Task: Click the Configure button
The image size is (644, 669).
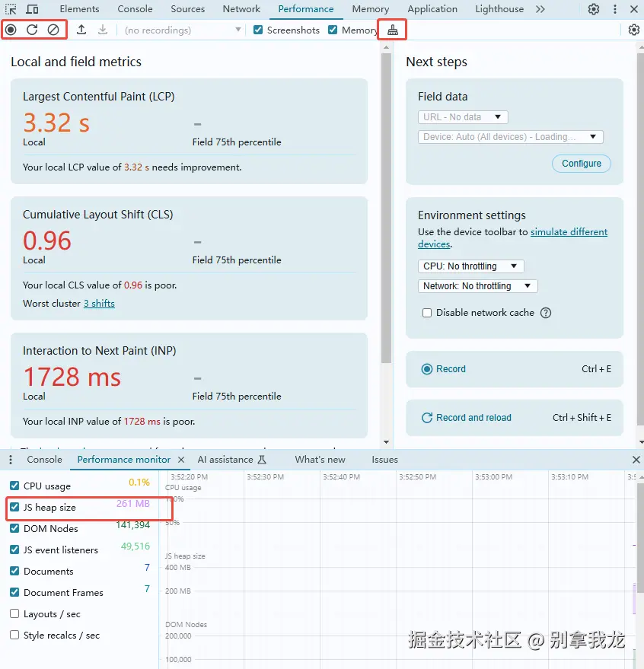Action: (x=582, y=164)
